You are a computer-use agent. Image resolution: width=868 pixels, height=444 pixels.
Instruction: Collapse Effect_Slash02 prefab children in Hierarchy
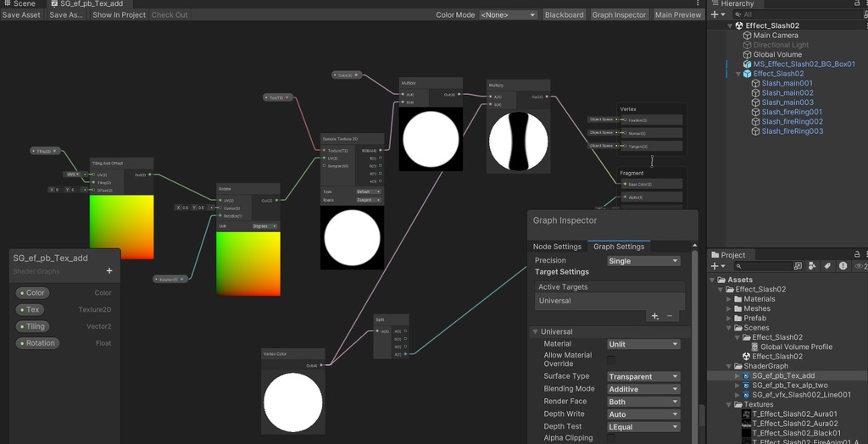coord(738,74)
